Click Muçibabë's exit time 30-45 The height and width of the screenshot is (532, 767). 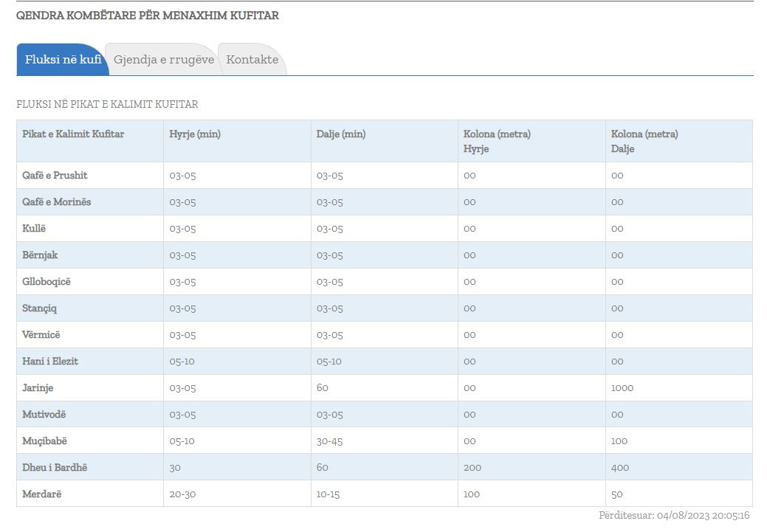pyautogui.click(x=331, y=441)
